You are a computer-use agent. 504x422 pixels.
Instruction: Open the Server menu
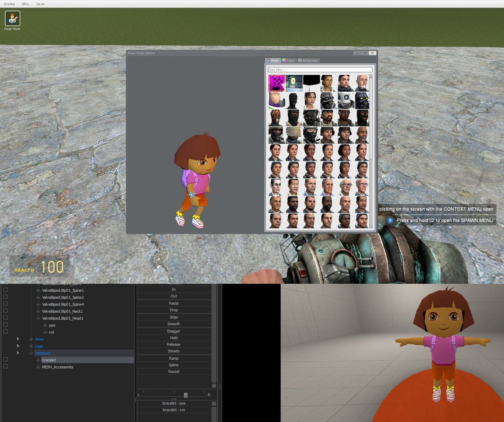click(x=40, y=4)
